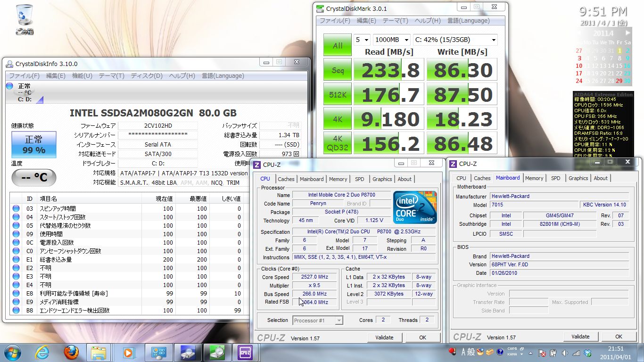Viewport: 644px width, 362px height.
Task: Open the wireless network signal tray icon
Action: pyautogui.click(x=576, y=353)
